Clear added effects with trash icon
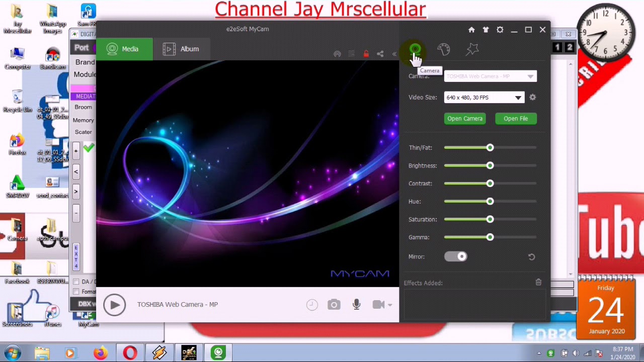 tap(538, 283)
